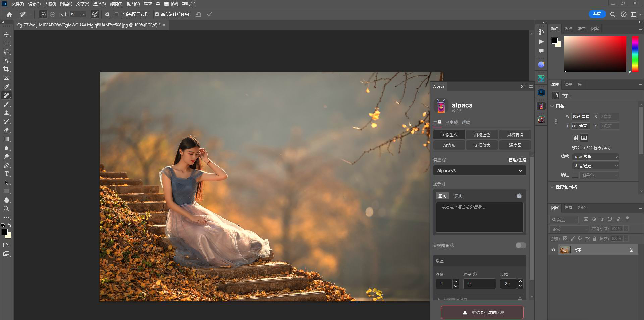Swap foreground and background colors
The image size is (644, 320).
[x=10, y=225]
